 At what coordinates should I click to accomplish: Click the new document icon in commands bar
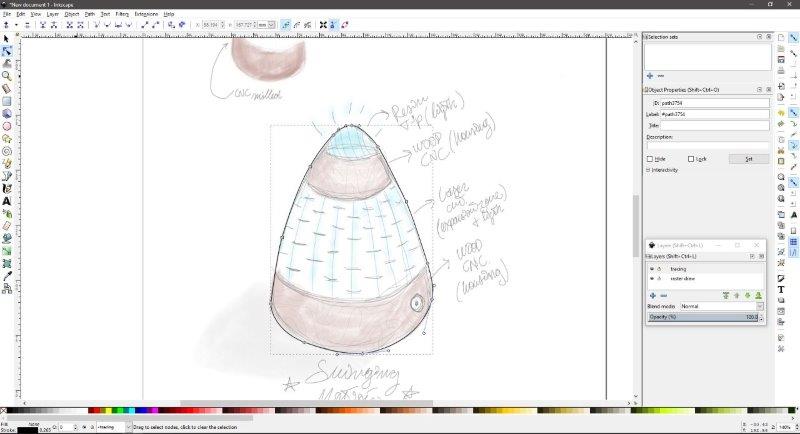tap(781, 38)
